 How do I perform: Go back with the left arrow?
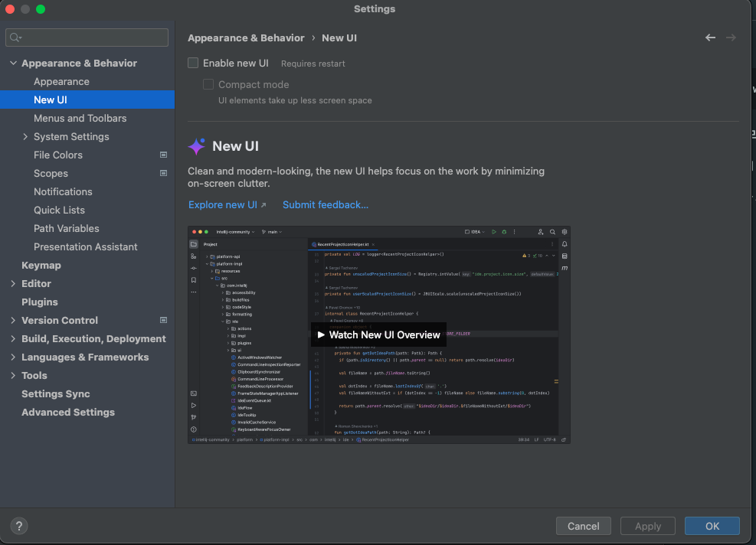click(x=710, y=38)
